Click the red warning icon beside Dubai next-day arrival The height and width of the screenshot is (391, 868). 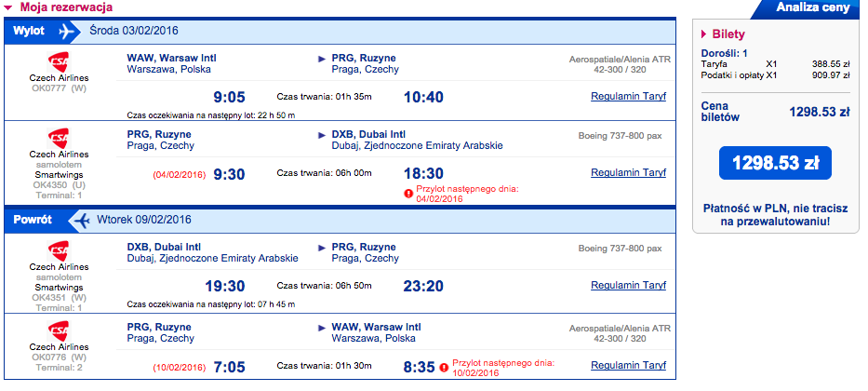409,194
